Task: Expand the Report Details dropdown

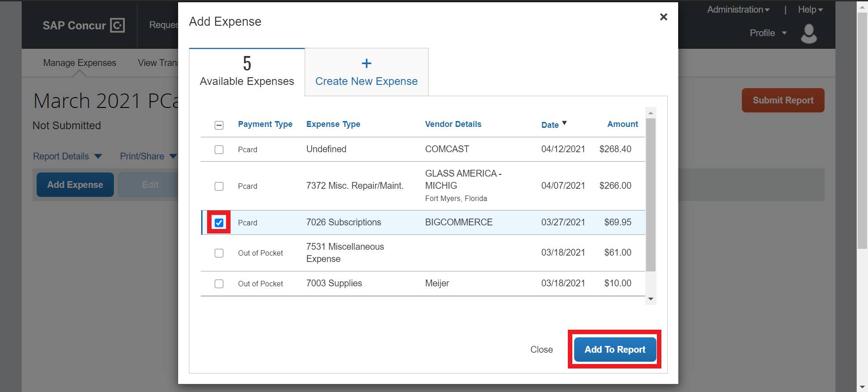Action: click(x=67, y=156)
